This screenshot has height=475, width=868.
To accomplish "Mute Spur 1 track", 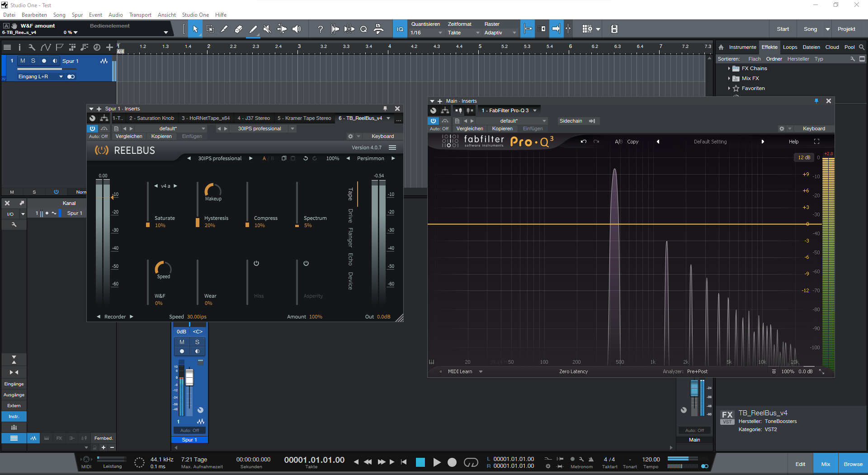I will [23, 61].
